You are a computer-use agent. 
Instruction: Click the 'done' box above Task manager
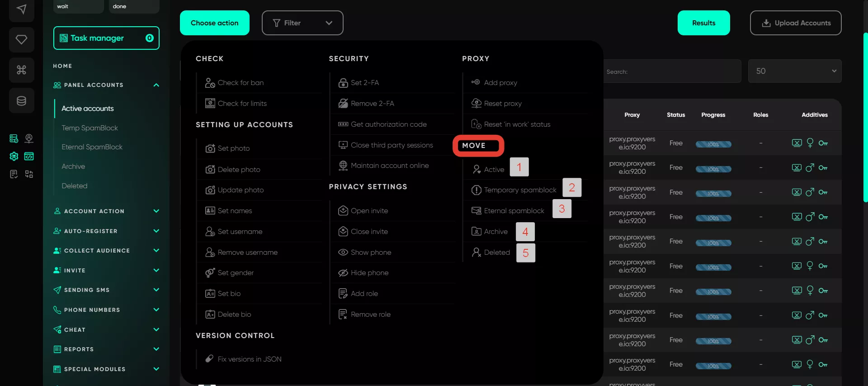[134, 6]
